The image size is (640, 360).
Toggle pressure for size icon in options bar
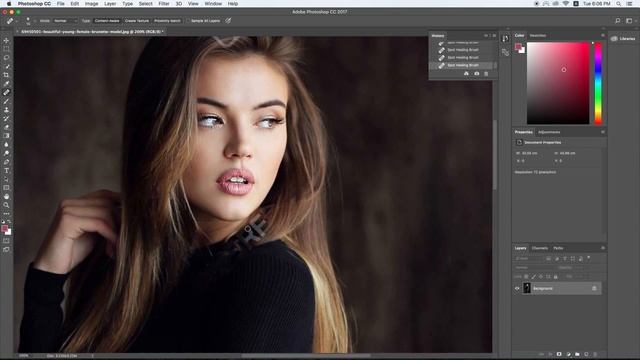(x=228, y=20)
